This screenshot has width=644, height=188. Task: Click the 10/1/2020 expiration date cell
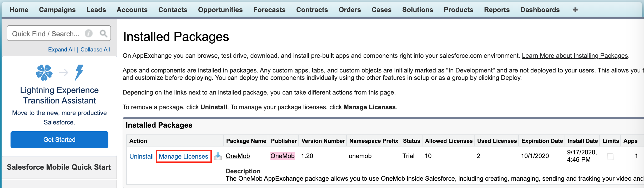tap(535, 156)
